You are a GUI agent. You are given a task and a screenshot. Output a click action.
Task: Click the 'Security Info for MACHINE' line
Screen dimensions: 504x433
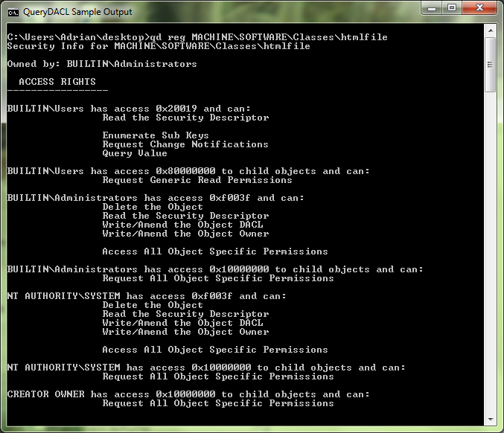pyautogui.click(x=159, y=46)
